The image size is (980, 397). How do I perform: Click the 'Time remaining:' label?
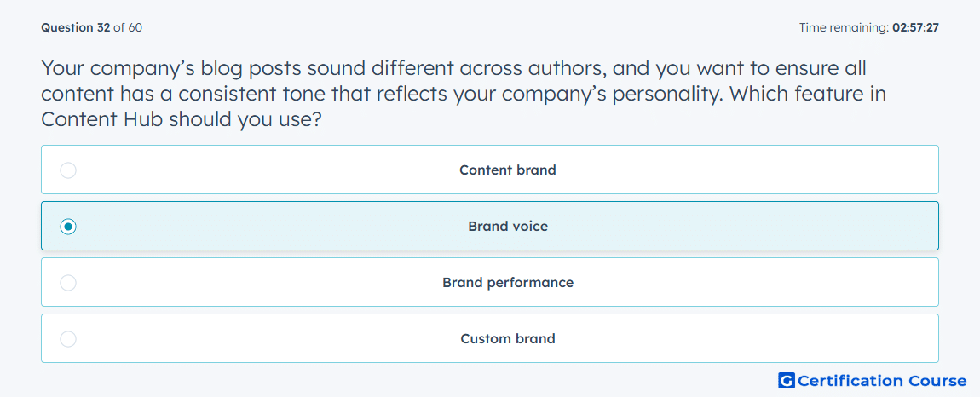845,27
